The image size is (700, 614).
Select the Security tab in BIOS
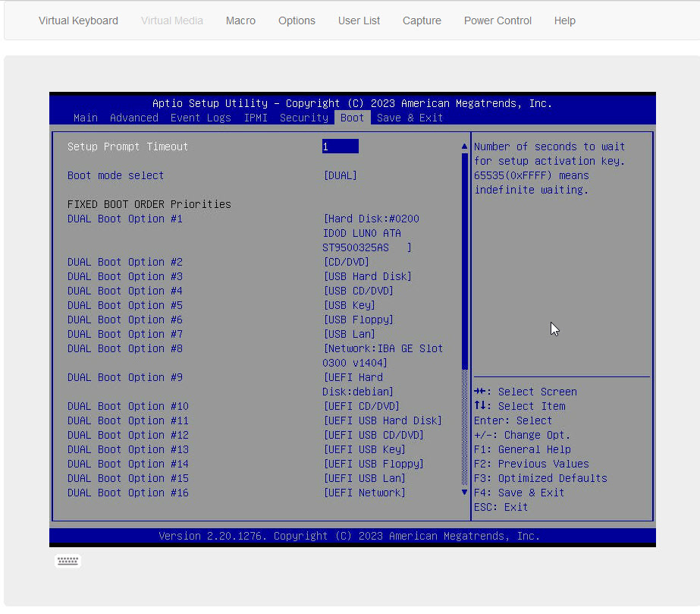[303, 118]
